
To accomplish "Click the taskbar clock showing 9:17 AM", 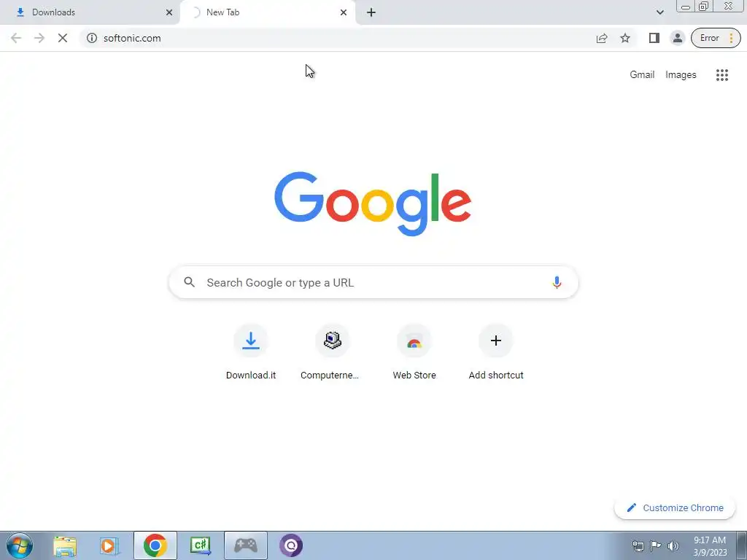I will 709,546.
